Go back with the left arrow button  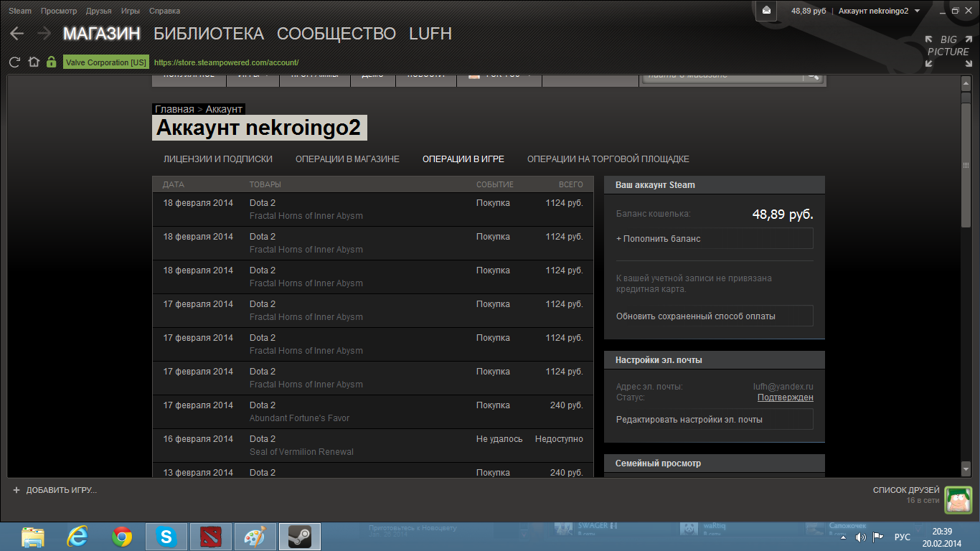click(17, 34)
